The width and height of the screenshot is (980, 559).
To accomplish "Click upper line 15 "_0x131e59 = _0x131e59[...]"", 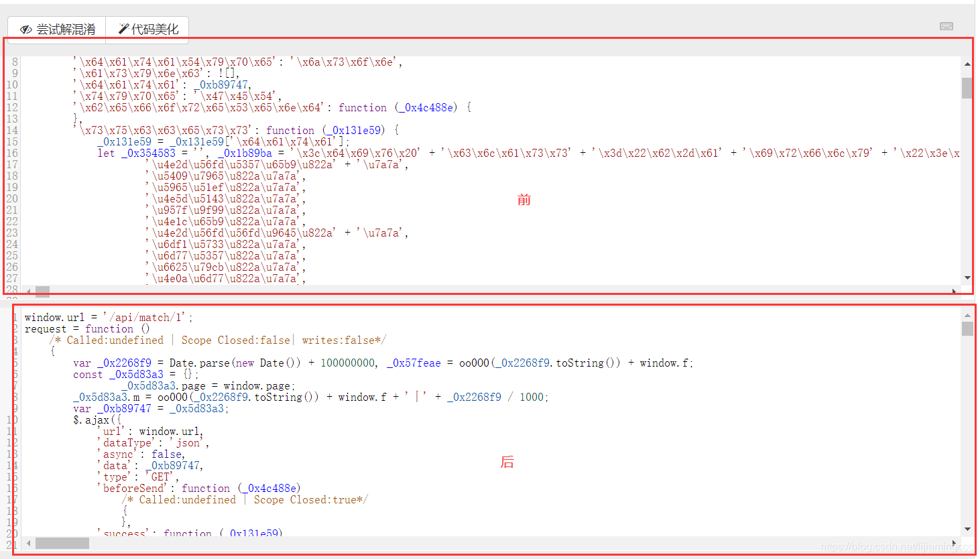I will tap(223, 142).
